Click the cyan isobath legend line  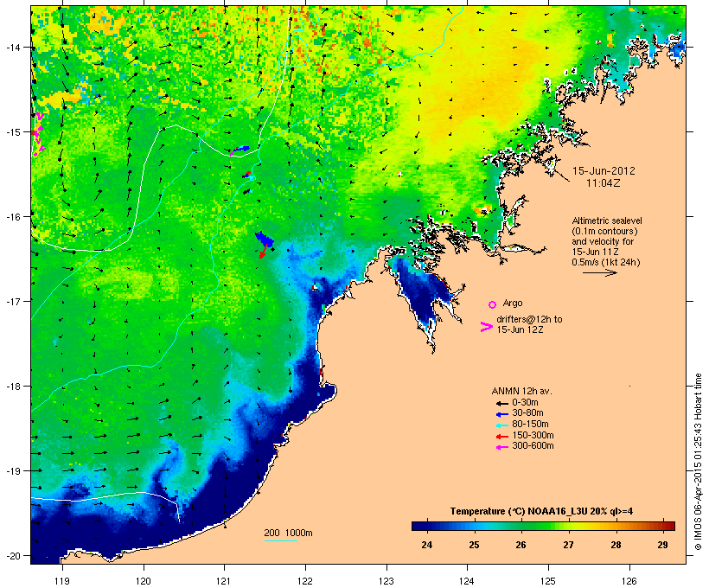pos(280,540)
